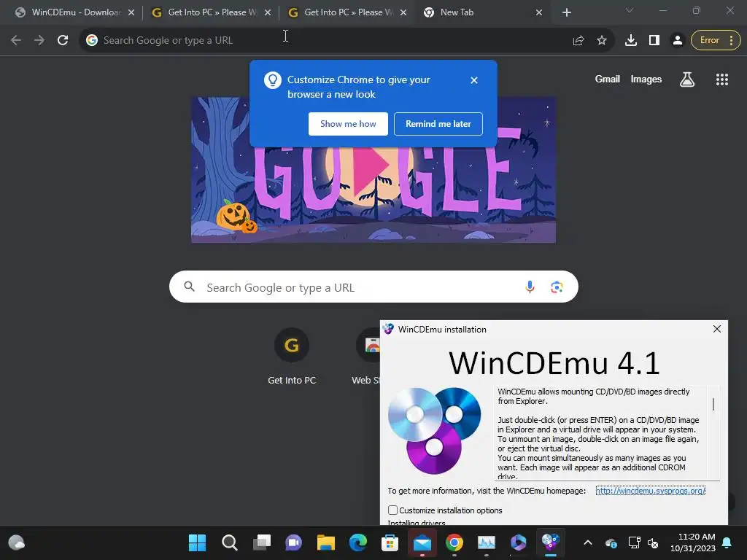Switch to the WinCDEmu - Download tab
The width and height of the screenshot is (747, 560).
tap(74, 12)
